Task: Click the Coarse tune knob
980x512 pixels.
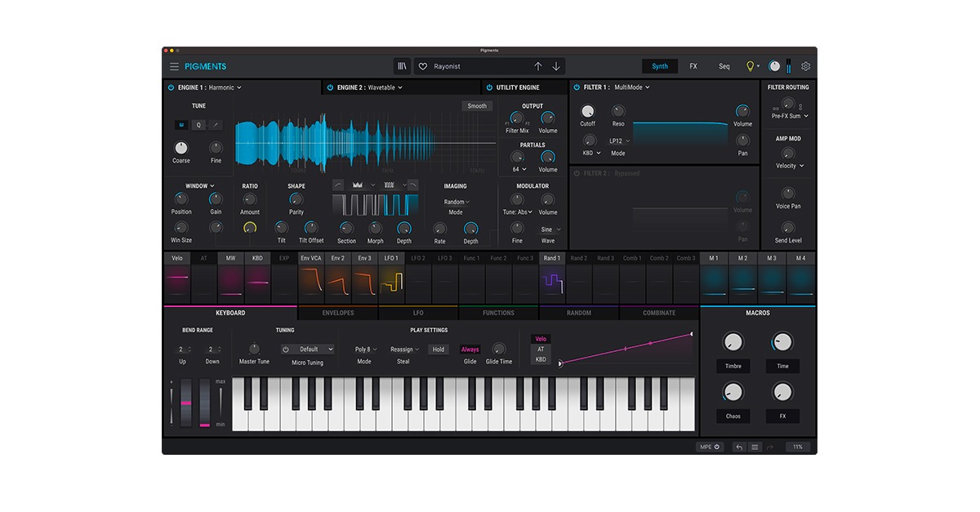Action: [181, 148]
